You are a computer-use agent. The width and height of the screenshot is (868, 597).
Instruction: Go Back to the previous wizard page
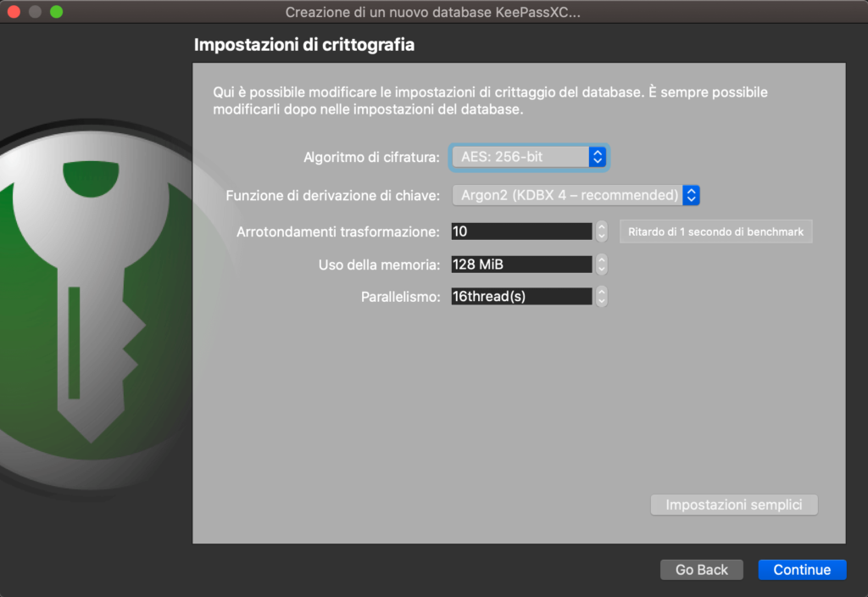(701, 569)
